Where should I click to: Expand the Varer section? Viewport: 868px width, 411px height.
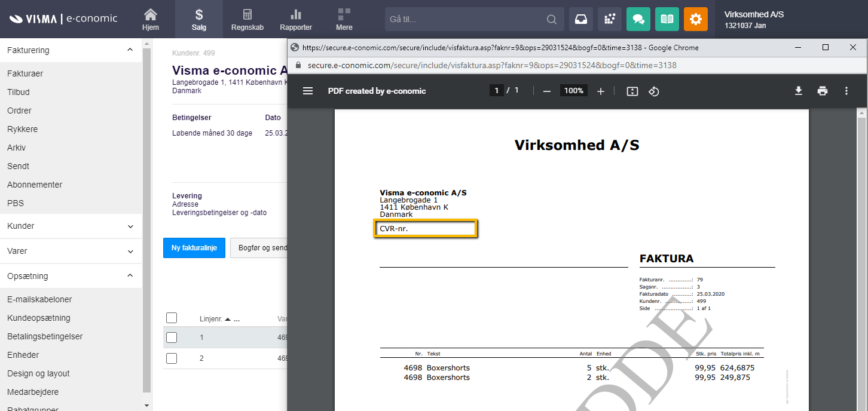click(x=71, y=251)
